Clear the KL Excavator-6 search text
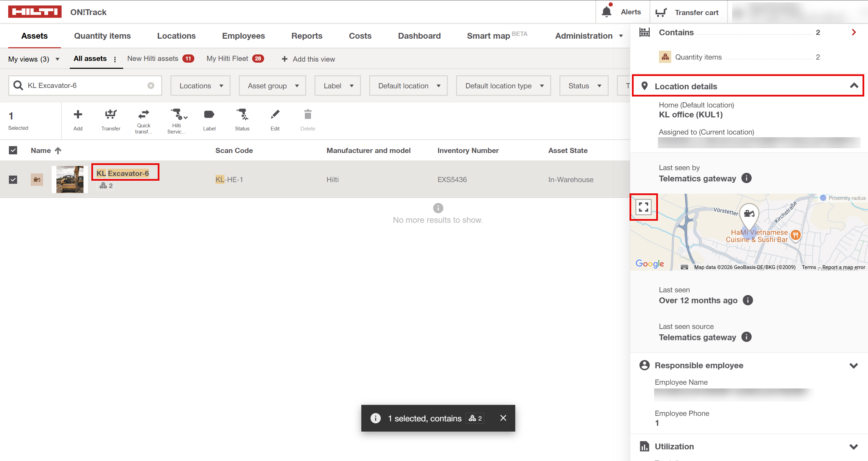This screenshot has height=461, width=868. pyautogui.click(x=151, y=86)
